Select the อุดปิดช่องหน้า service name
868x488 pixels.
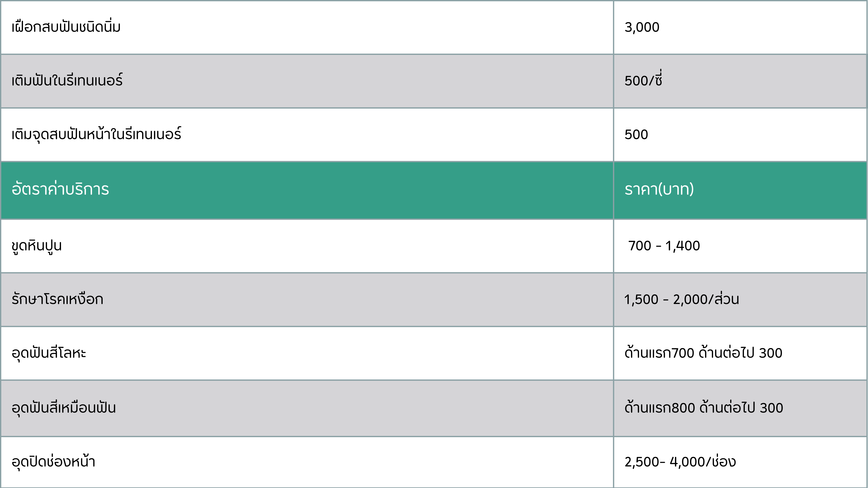(53, 462)
